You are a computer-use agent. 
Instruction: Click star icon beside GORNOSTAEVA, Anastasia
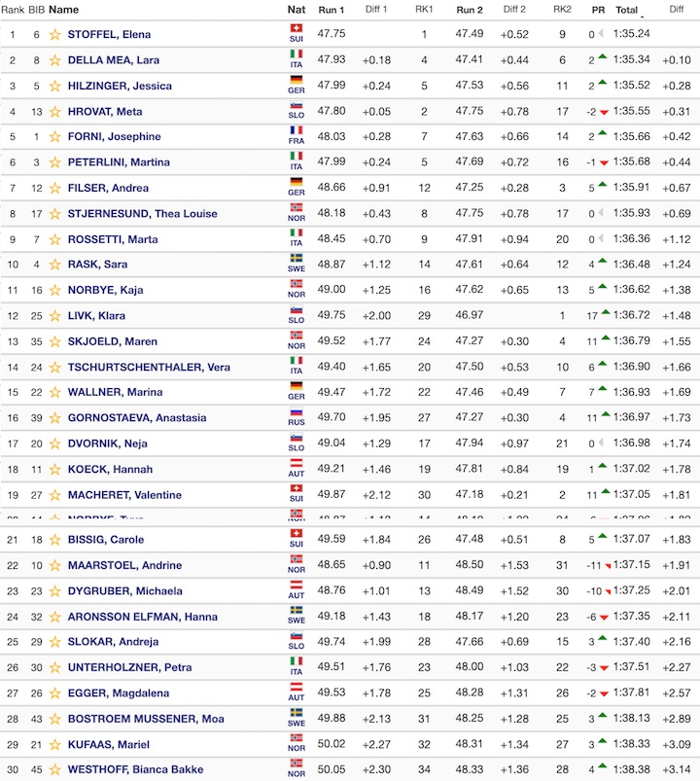click(54, 418)
